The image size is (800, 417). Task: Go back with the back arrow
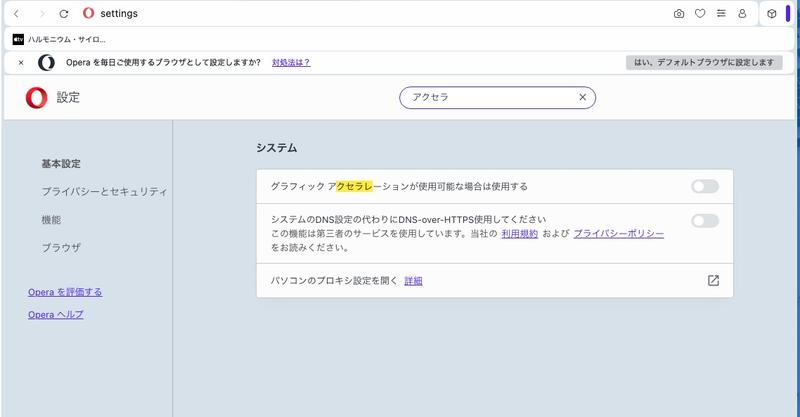tap(16, 14)
